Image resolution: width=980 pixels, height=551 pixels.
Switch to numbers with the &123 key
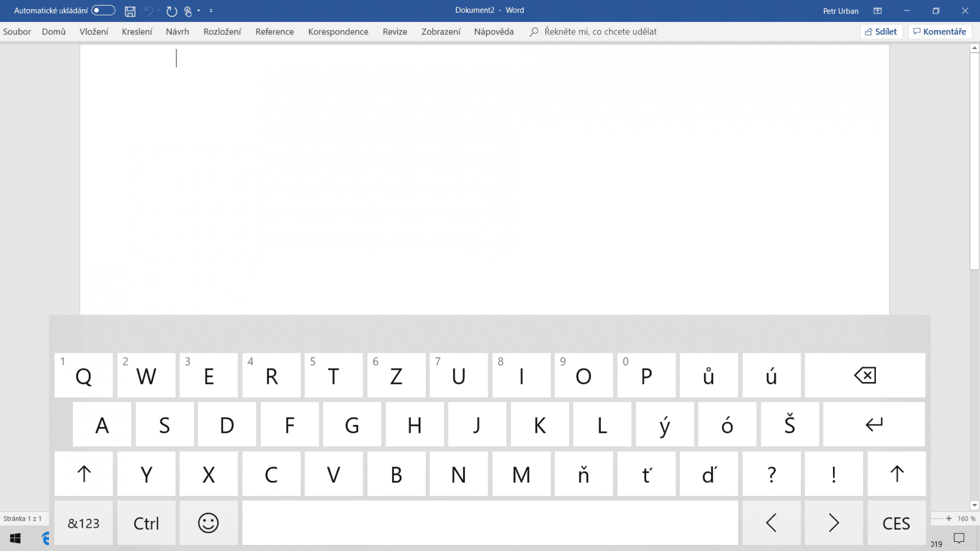(83, 523)
